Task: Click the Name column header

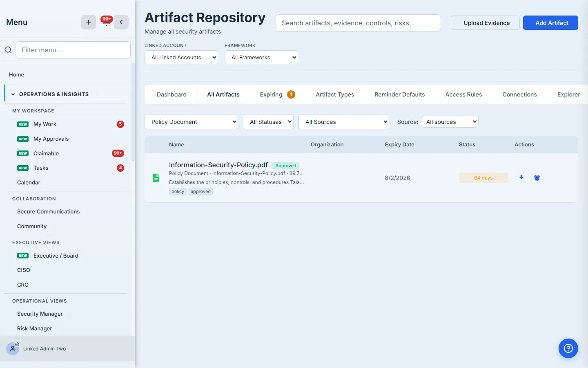Action: point(176,145)
